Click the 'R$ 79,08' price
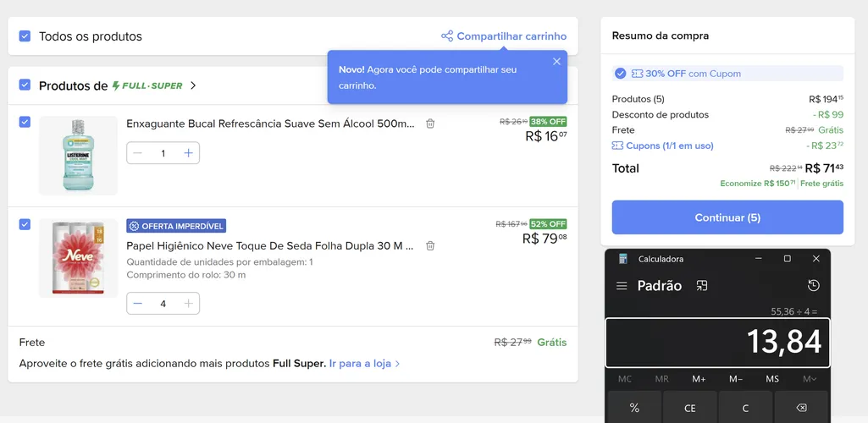This screenshot has height=423, width=868. click(545, 239)
